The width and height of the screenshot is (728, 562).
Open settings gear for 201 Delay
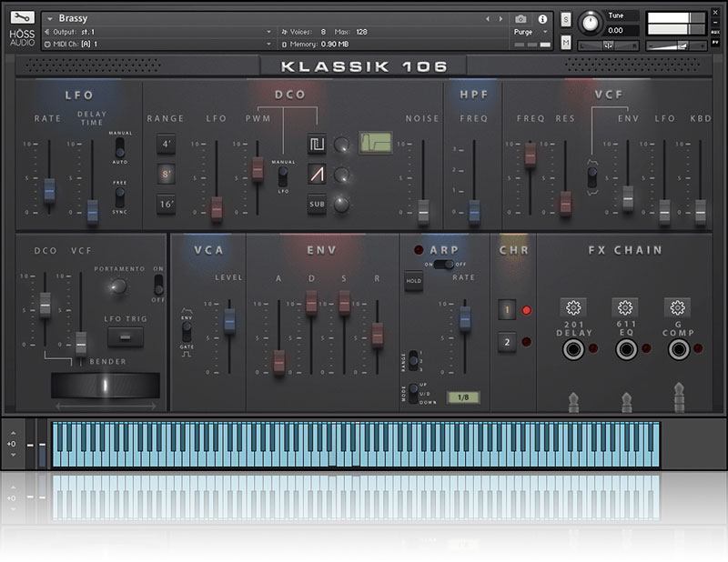point(573,307)
